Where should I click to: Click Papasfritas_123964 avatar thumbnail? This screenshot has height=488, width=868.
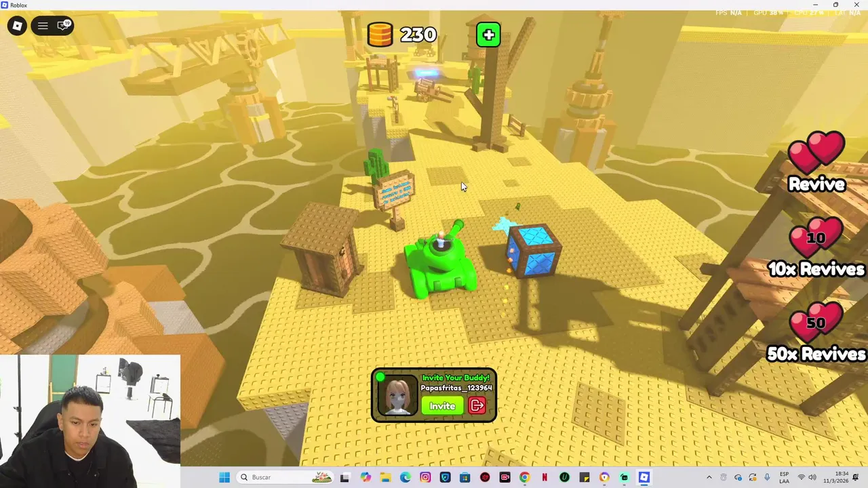pyautogui.click(x=397, y=395)
